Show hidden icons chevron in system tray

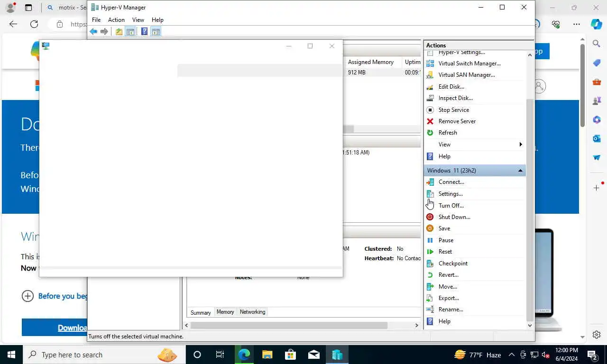pyautogui.click(x=511, y=355)
